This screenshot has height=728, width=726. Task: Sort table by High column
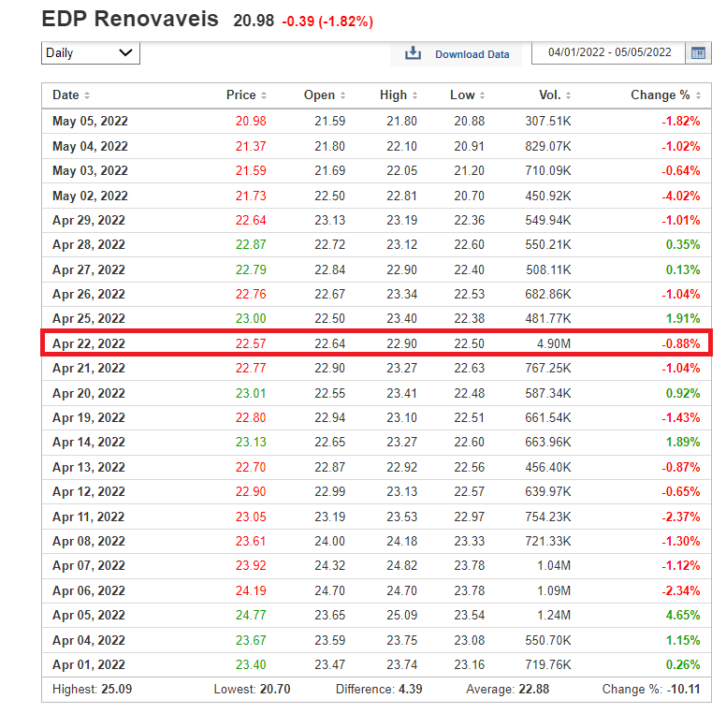click(x=399, y=95)
